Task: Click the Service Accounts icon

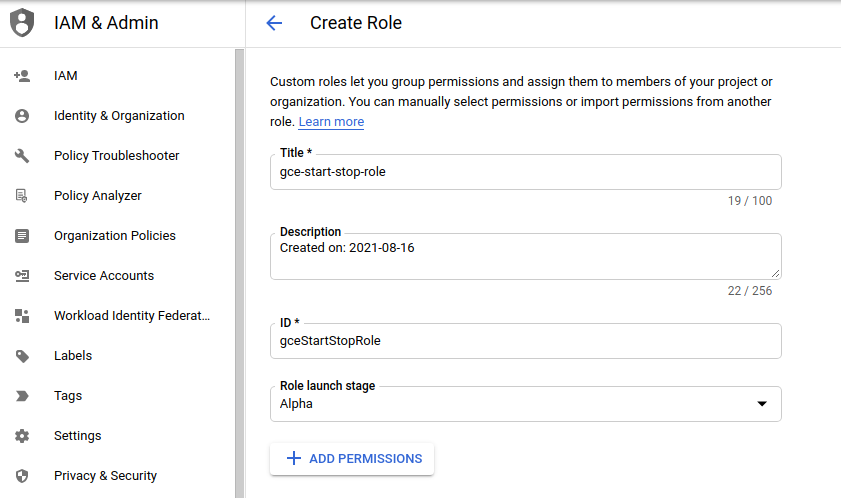Action: [x=22, y=276]
